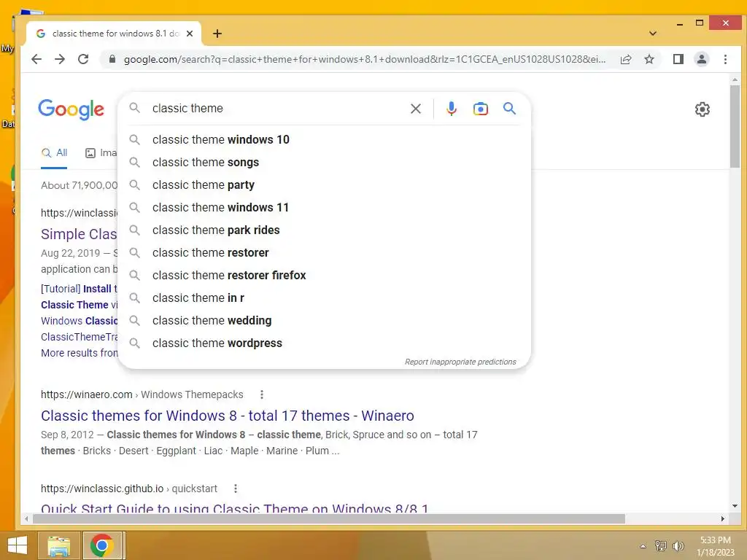Choose suggestion classic theme wedding
Screen dimensions: 747x560
(x=324, y=321)
